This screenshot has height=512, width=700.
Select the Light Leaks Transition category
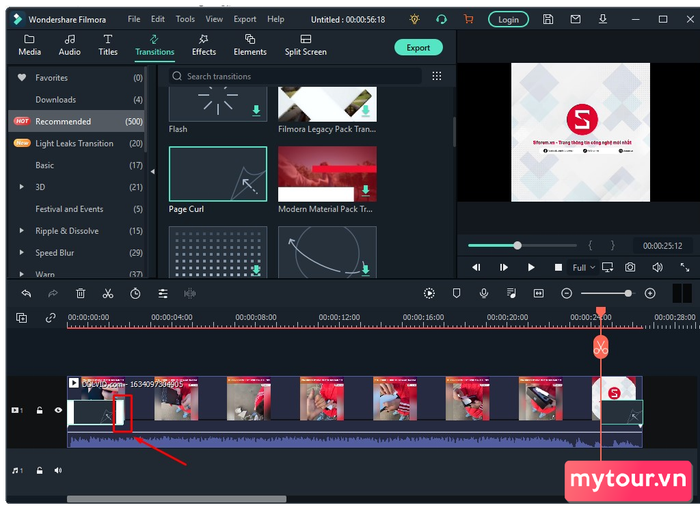(77, 143)
